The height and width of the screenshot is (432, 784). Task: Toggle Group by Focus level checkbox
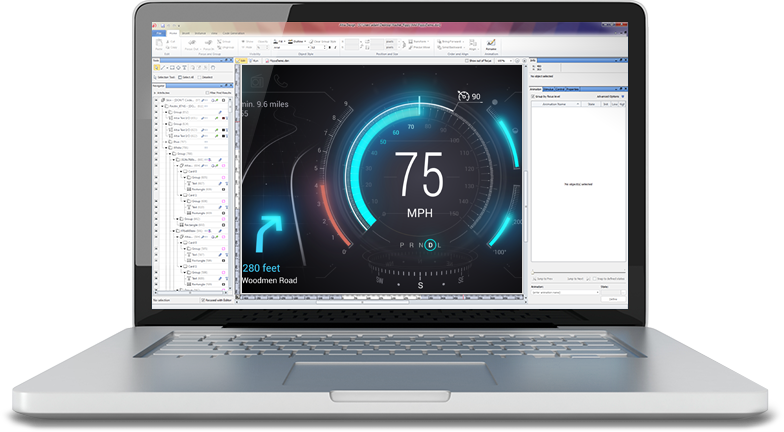533,96
